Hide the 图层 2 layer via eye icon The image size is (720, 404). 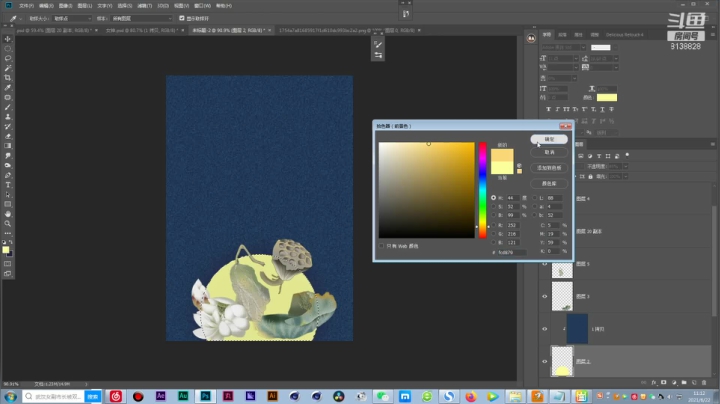click(x=545, y=361)
